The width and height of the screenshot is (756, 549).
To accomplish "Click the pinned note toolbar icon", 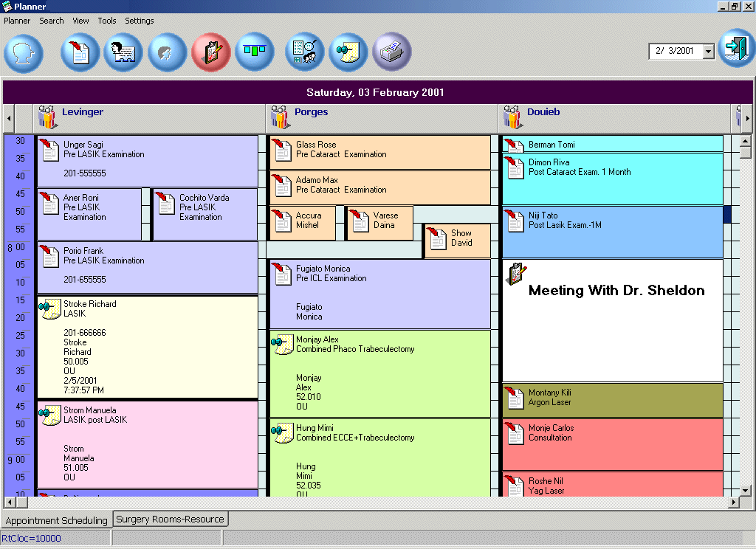I will [x=348, y=52].
